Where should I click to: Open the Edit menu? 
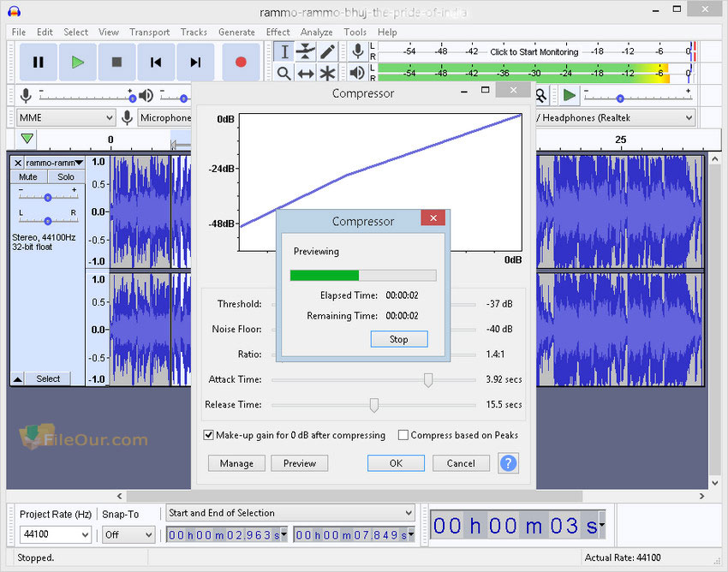(45, 32)
